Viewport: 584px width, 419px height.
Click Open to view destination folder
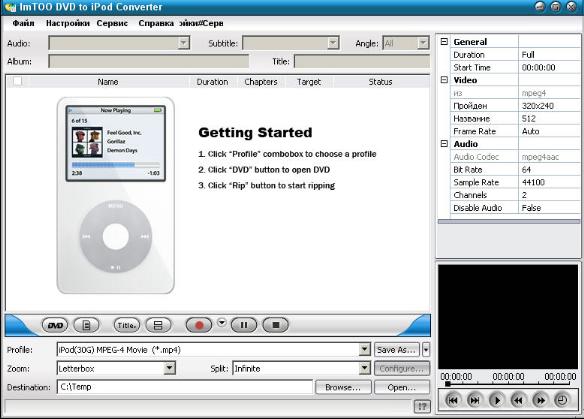[x=402, y=387]
